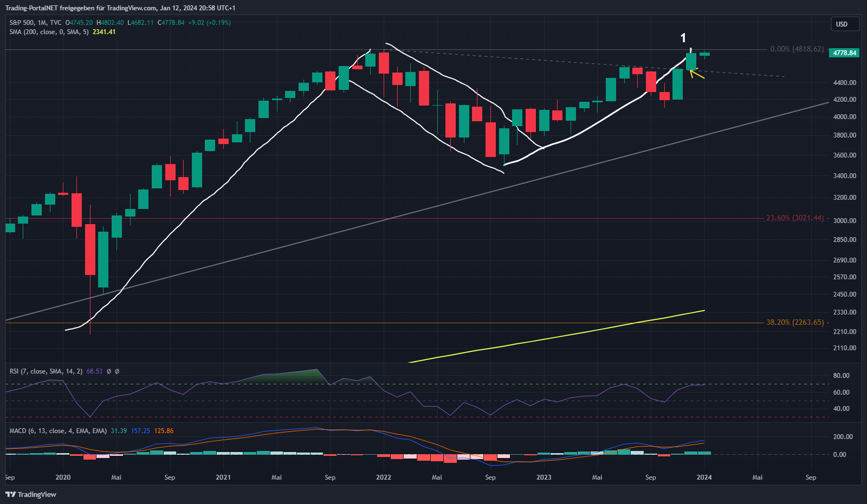This screenshot has height=504, width=867.
Task: Click the TradingView logo
Action: [x=31, y=494]
